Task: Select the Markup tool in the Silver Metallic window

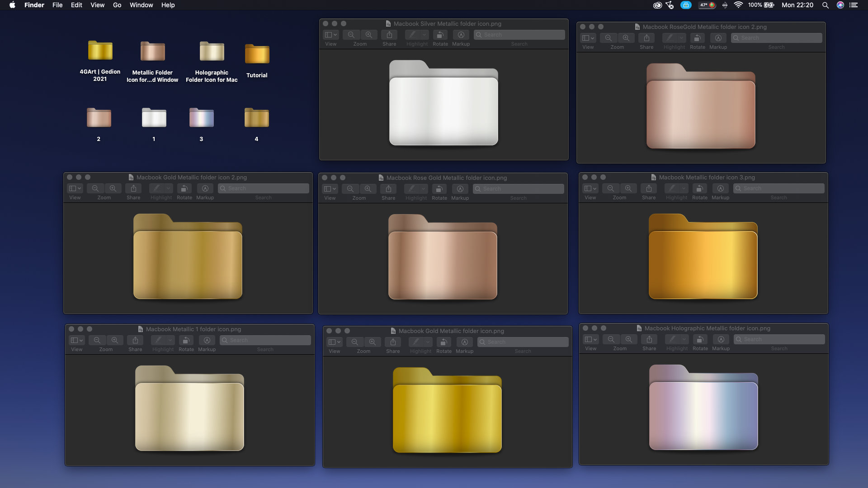Action: coord(461,35)
